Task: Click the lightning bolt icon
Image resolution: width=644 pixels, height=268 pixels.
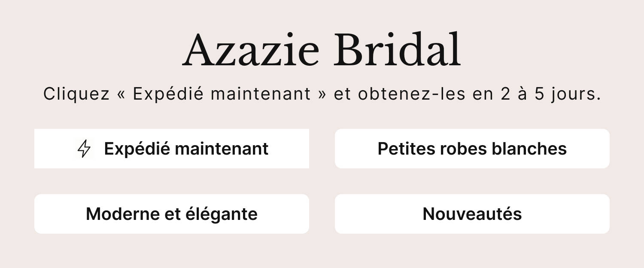Action: click(x=84, y=149)
